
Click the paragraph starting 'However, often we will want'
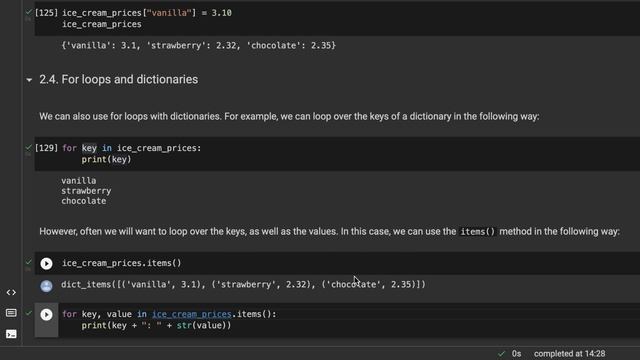tap(329, 231)
